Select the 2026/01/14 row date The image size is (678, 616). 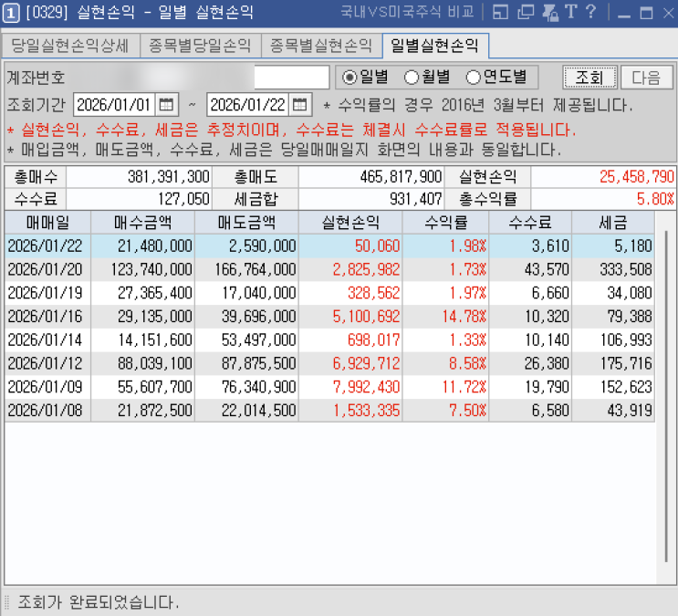(46, 339)
